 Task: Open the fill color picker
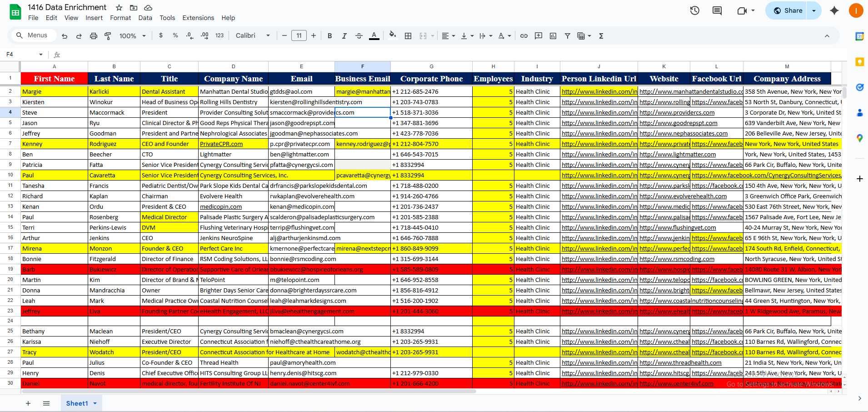[393, 35]
